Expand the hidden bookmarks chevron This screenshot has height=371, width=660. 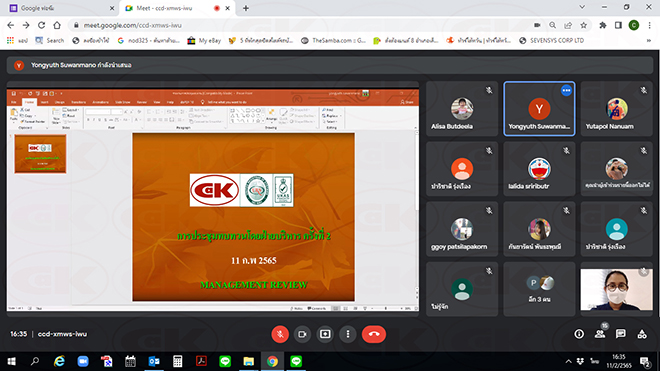(649, 40)
